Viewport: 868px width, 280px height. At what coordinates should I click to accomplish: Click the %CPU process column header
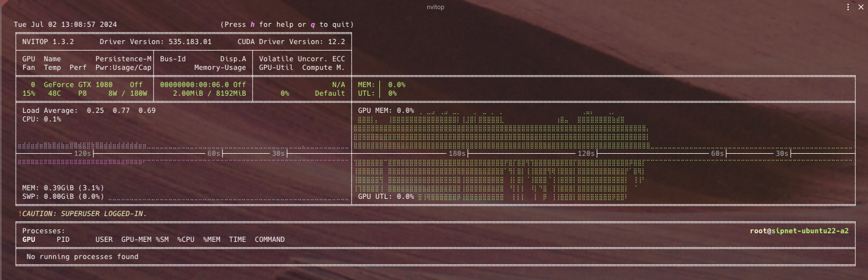pyautogui.click(x=186, y=240)
